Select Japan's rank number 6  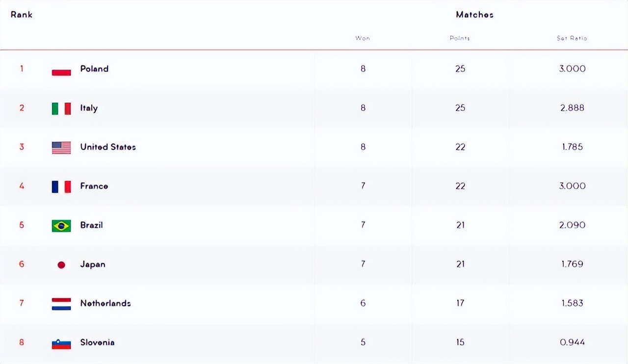point(22,264)
